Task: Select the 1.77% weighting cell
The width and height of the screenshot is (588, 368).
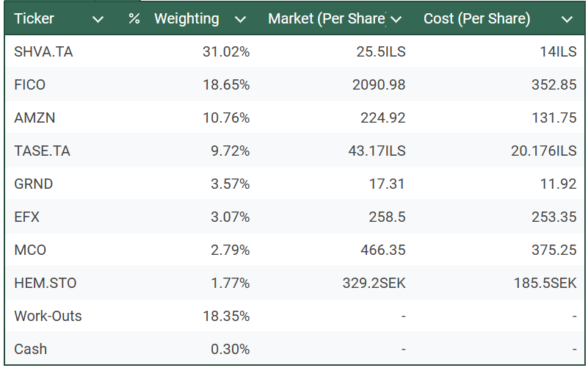Action: [x=231, y=283]
